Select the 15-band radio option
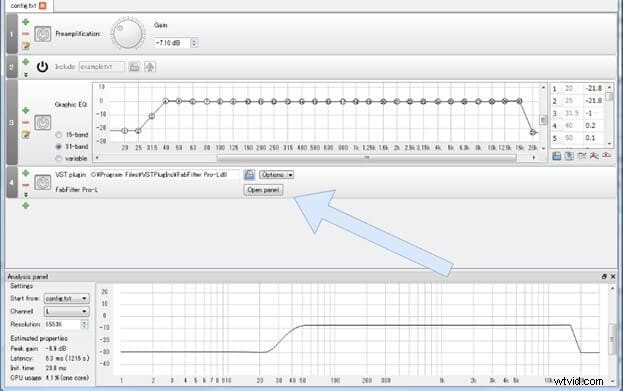Image resolution: width=623 pixels, height=391 pixels. tap(58, 135)
